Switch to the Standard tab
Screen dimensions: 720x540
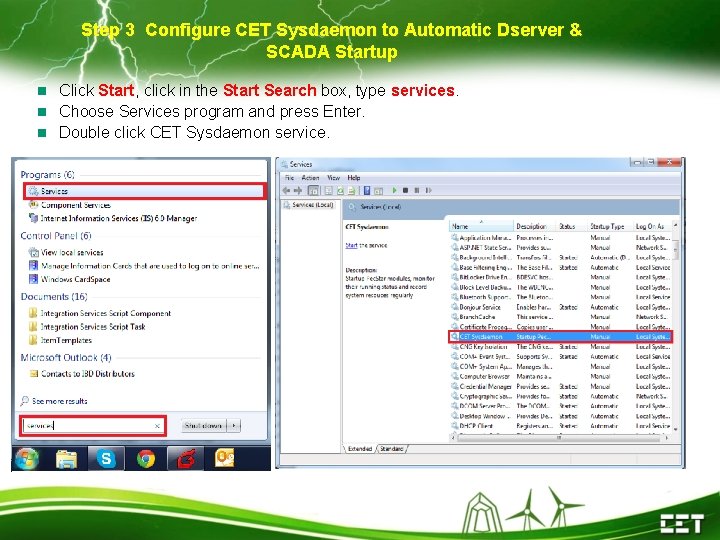click(392, 449)
